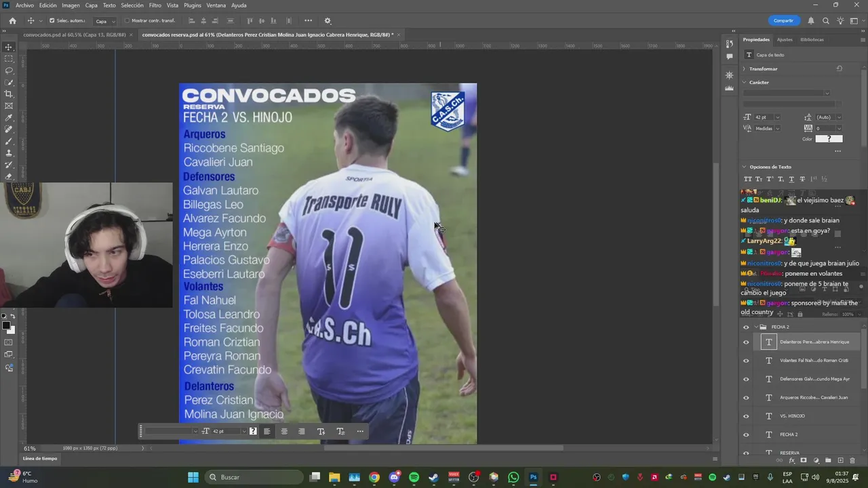Open more character options ellipsis in Properties

coord(838,152)
